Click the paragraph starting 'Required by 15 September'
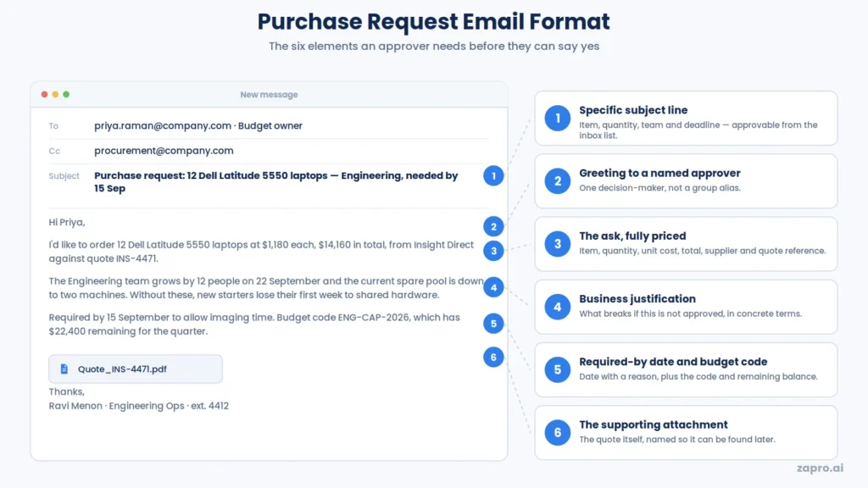 click(x=254, y=324)
